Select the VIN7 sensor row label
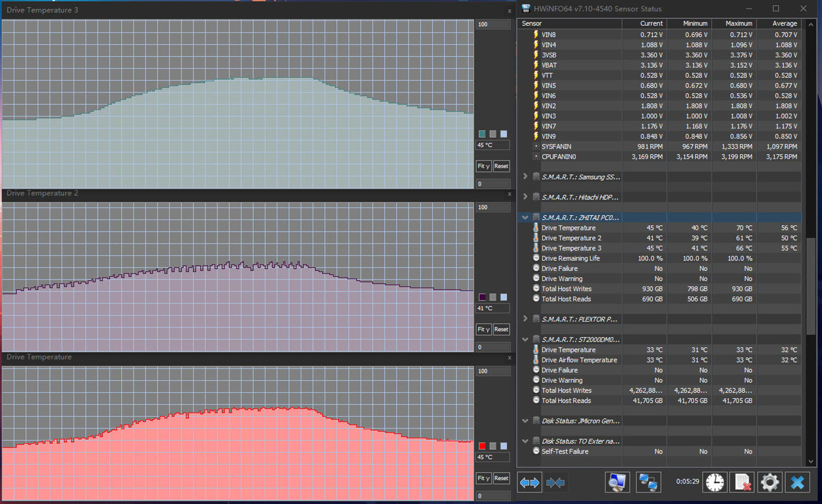This screenshot has width=822, height=504. click(x=549, y=126)
